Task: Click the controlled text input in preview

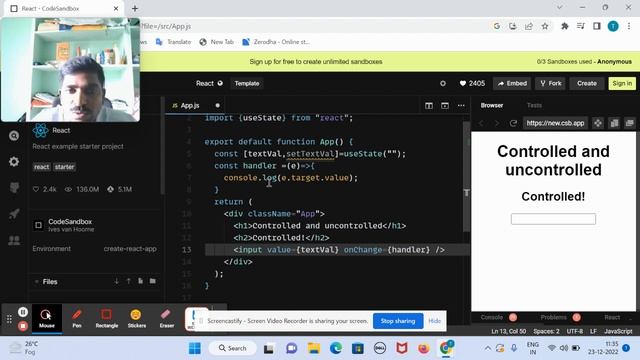Action: [x=553, y=219]
